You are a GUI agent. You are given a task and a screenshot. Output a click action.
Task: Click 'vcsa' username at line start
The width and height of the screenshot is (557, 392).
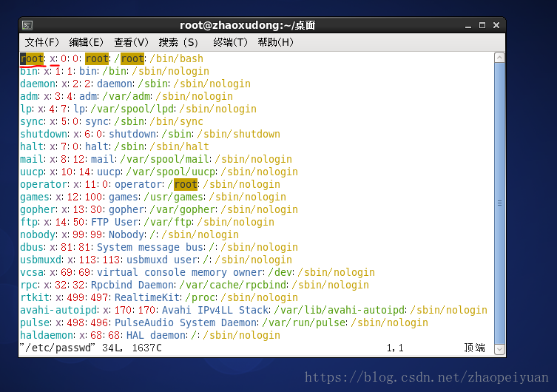32,272
